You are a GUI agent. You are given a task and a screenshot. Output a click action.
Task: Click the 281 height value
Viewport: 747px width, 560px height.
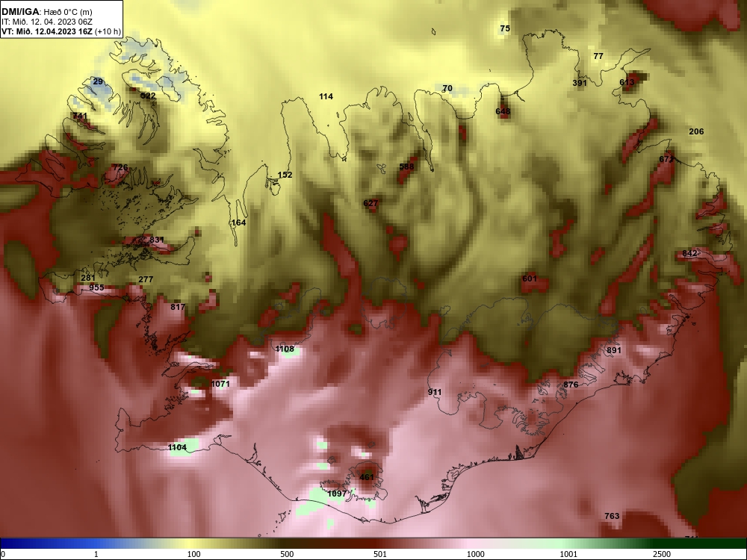(x=88, y=278)
